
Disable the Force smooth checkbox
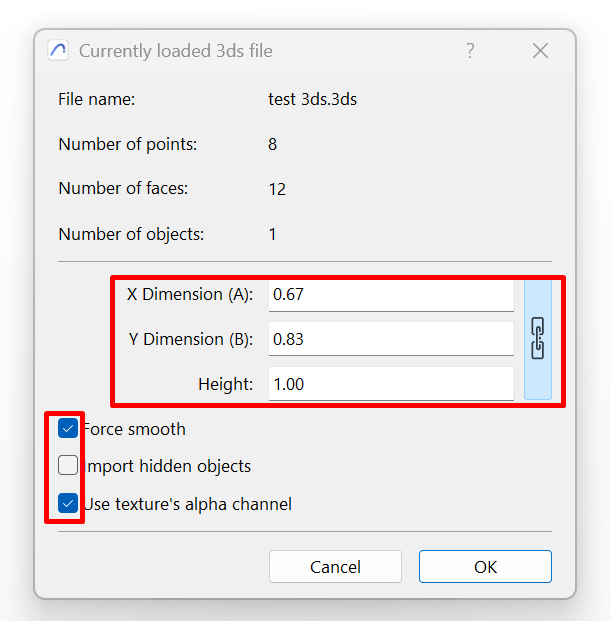[68, 429]
